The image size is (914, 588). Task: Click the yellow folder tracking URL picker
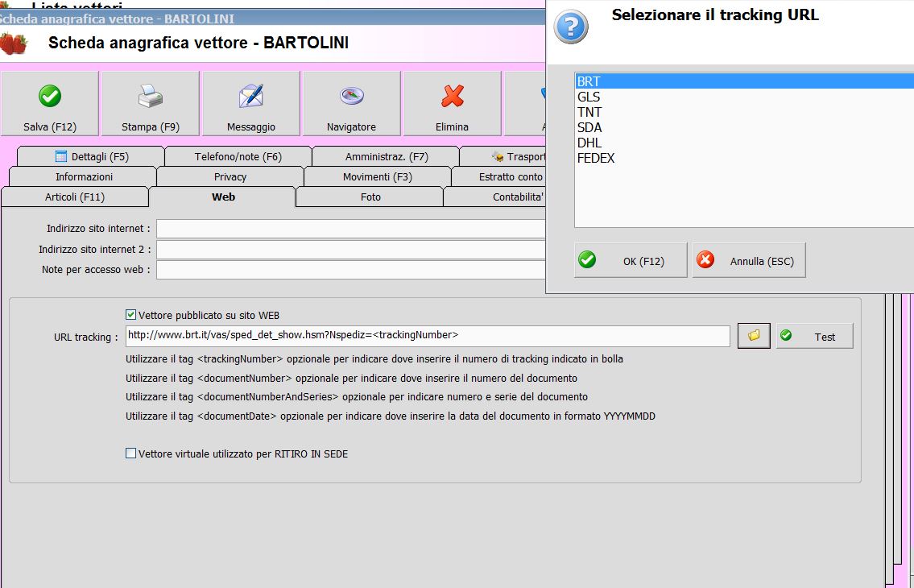(x=754, y=336)
